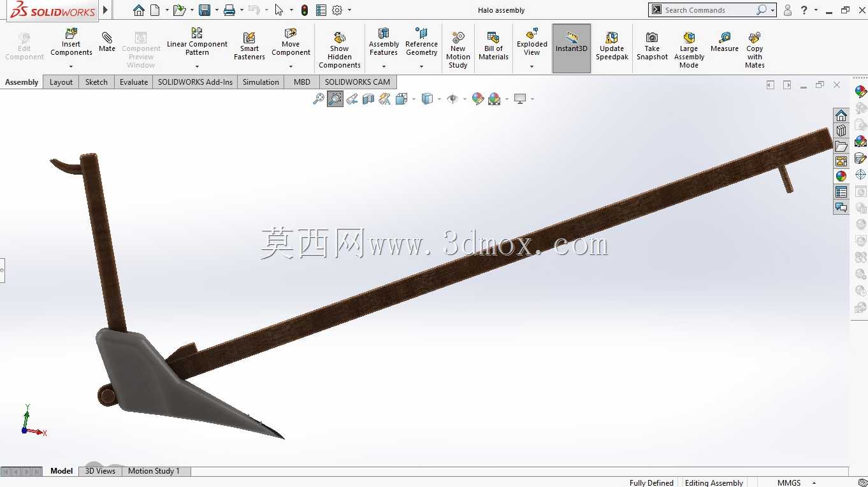Click the Edit Appearance icon in view toolbar
Image resolution: width=868 pixels, height=487 pixels.
(477, 99)
